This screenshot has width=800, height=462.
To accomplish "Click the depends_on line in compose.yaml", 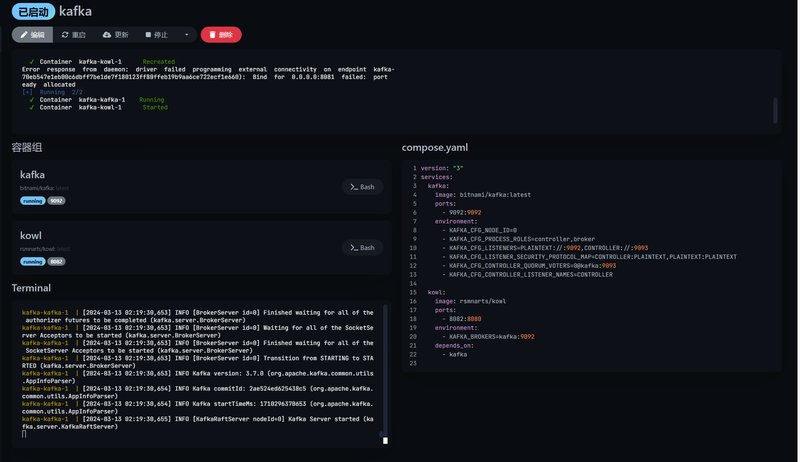I will click(455, 345).
